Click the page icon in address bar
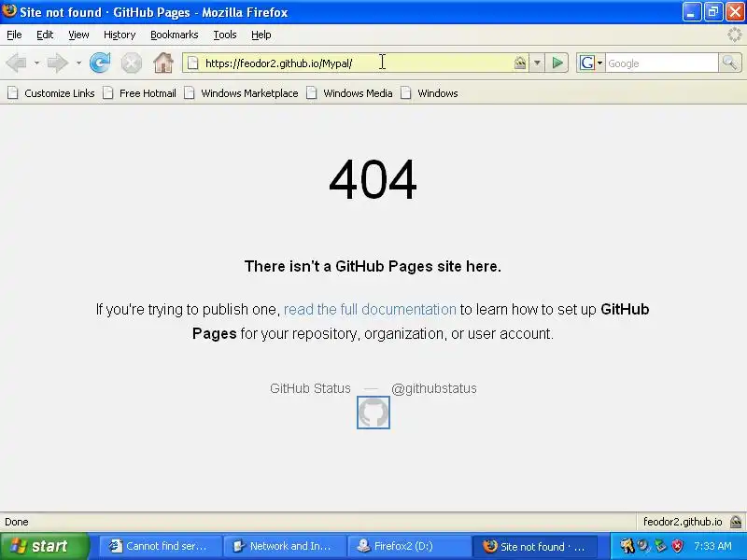 point(192,63)
